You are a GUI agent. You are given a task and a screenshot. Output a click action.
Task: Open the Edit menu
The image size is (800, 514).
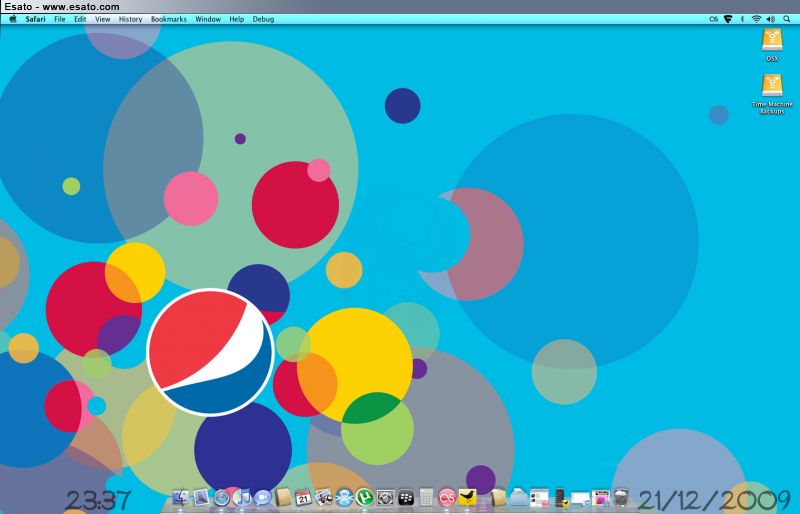pos(80,19)
